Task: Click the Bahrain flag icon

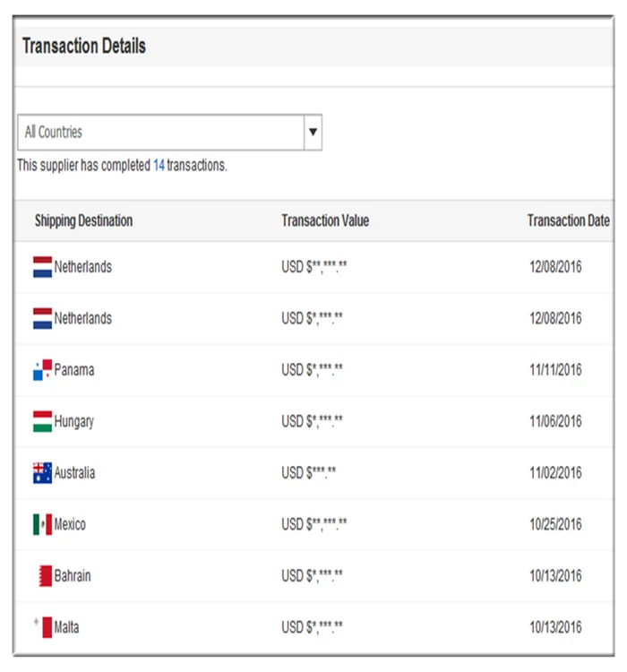Action: (x=45, y=576)
